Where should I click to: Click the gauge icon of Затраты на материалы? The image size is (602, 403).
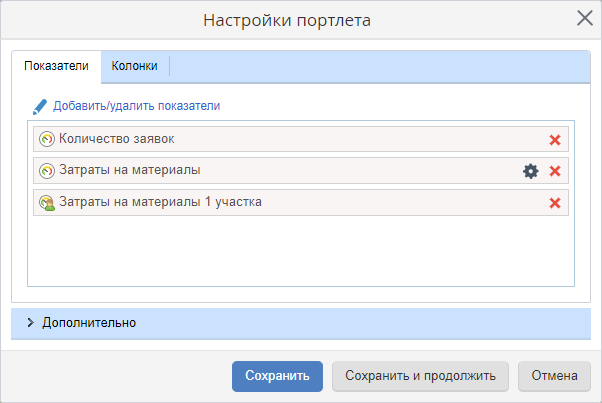(x=46, y=171)
